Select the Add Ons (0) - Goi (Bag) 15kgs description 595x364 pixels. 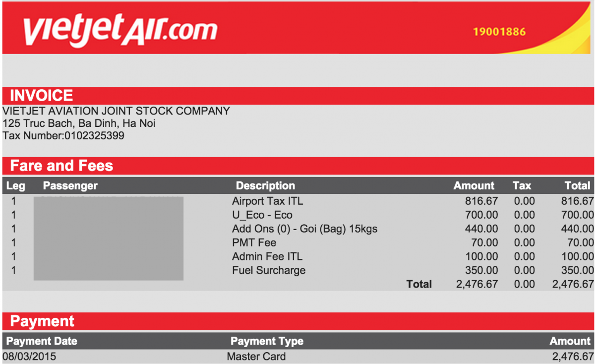(x=305, y=229)
